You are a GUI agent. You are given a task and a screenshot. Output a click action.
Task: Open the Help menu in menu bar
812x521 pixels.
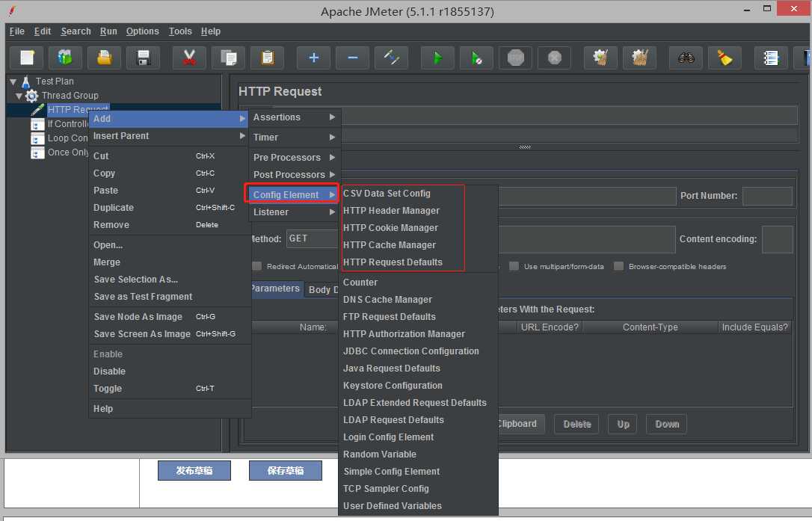click(x=211, y=31)
